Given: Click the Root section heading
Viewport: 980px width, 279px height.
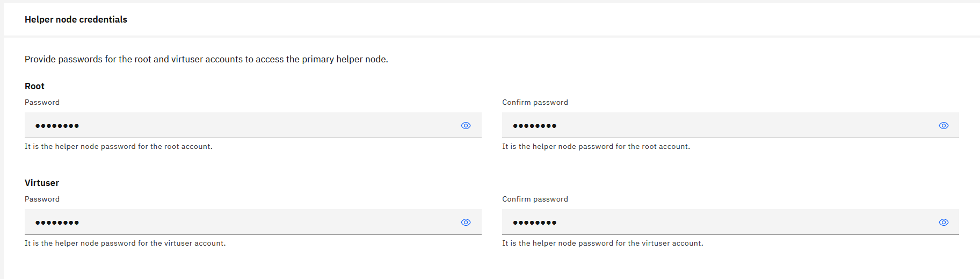Looking at the screenshot, I should coord(34,86).
